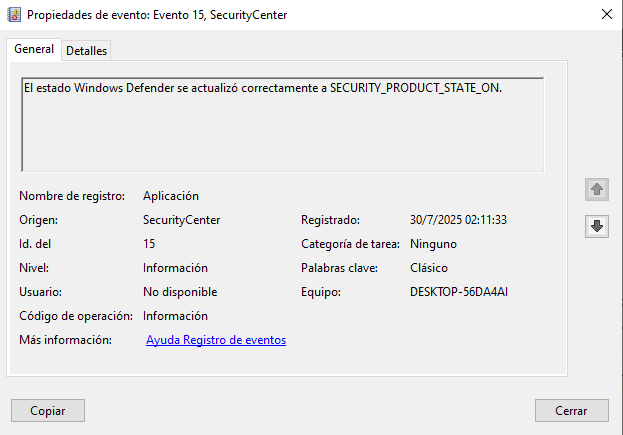Click the Cerrar button
The width and height of the screenshot is (623, 435).
point(571,411)
